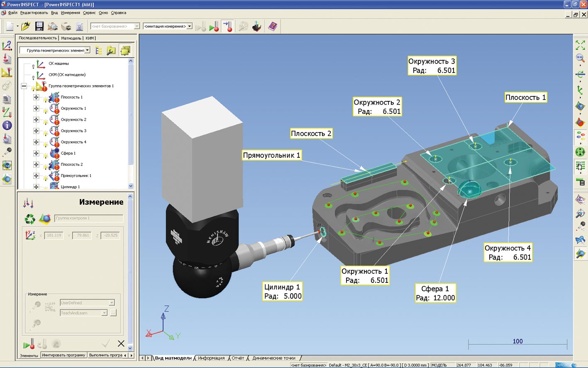Image resolution: width=588 pixels, height=368 pixels.
Task: Expand the Окружность 1 tree node
Action: pyautogui.click(x=36, y=108)
